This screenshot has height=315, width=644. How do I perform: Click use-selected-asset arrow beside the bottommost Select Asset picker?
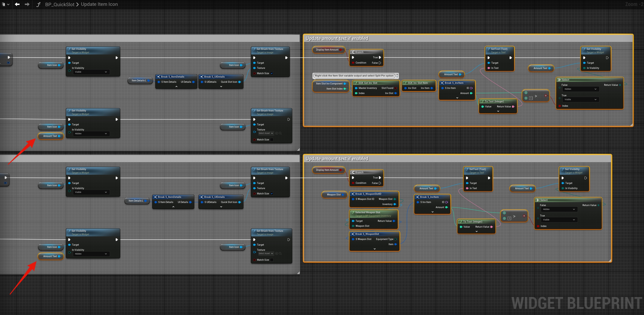[x=277, y=254]
